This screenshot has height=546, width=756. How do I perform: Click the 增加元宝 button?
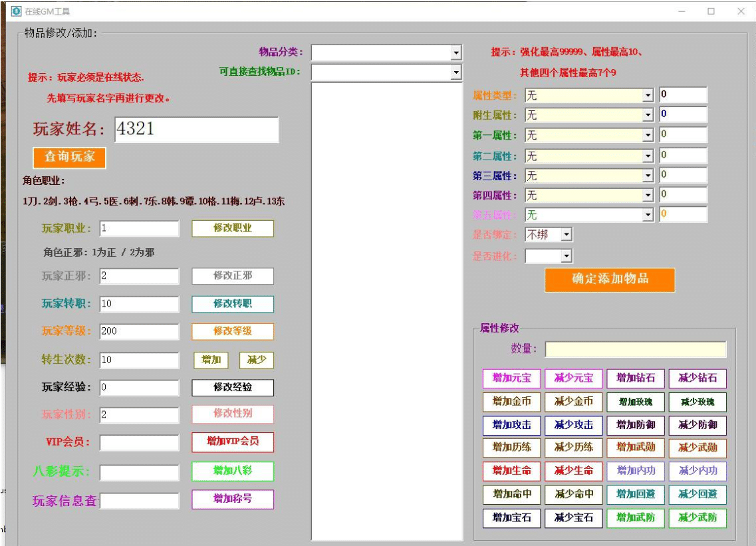[511, 378]
